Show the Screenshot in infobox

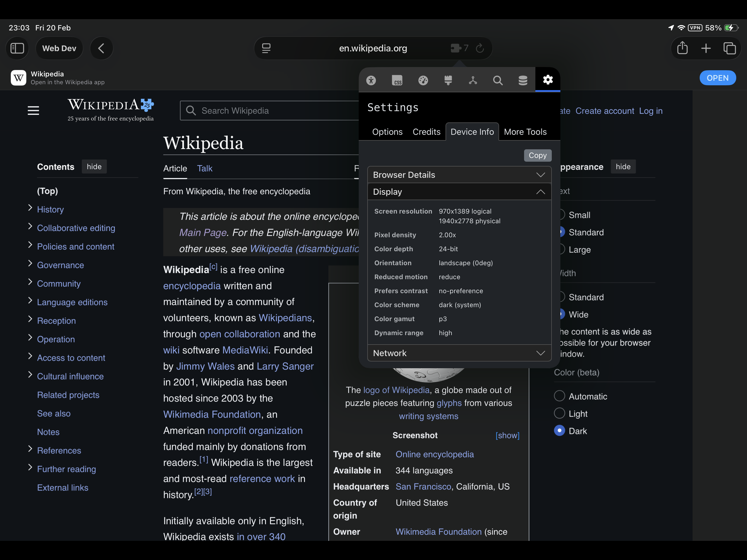pyautogui.click(x=507, y=435)
